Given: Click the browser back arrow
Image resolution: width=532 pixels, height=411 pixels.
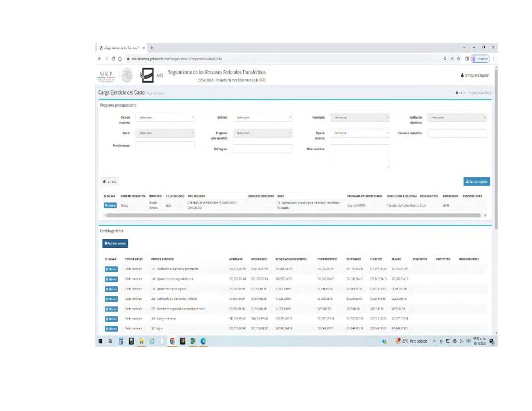Looking at the screenshot, I should (x=100, y=59).
